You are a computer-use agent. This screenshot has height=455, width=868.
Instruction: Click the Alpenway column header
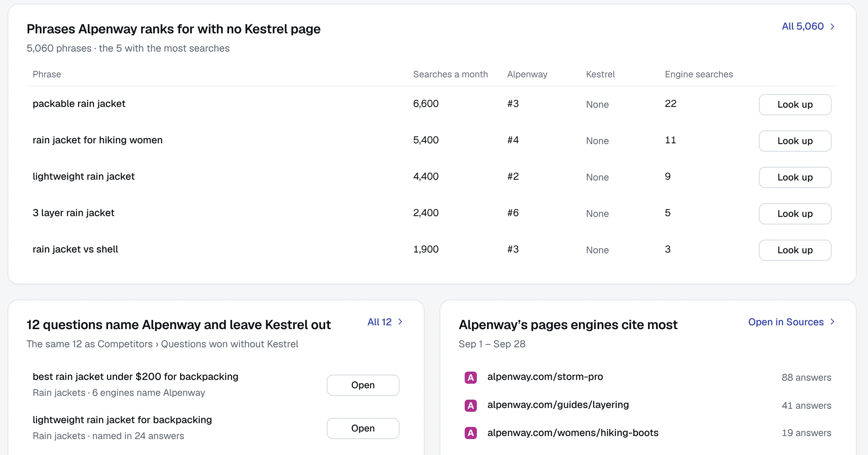pyautogui.click(x=527, y=74)
